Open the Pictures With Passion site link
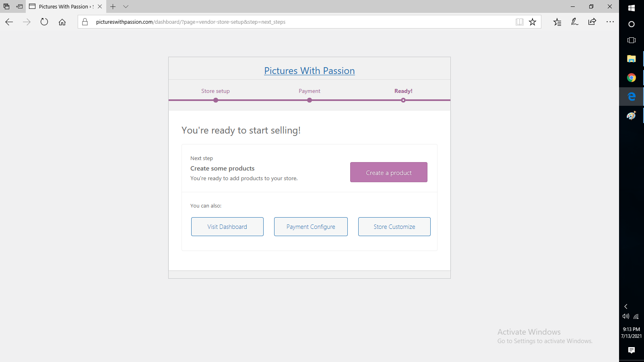 (x=310, y=71)
